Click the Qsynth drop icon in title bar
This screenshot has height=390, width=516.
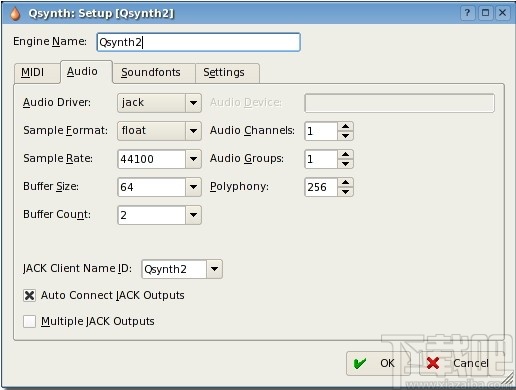[x=15, y=14]
